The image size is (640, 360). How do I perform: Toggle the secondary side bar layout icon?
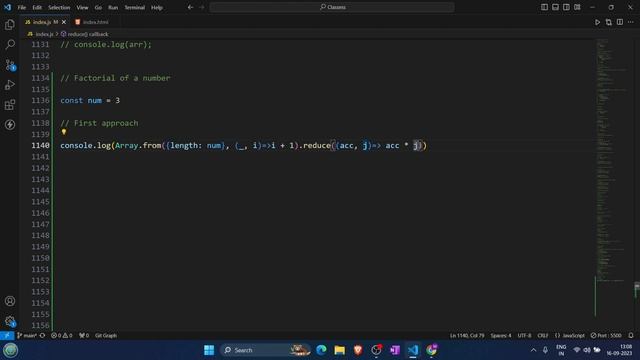pyautogui.click(x=566, y=7)
